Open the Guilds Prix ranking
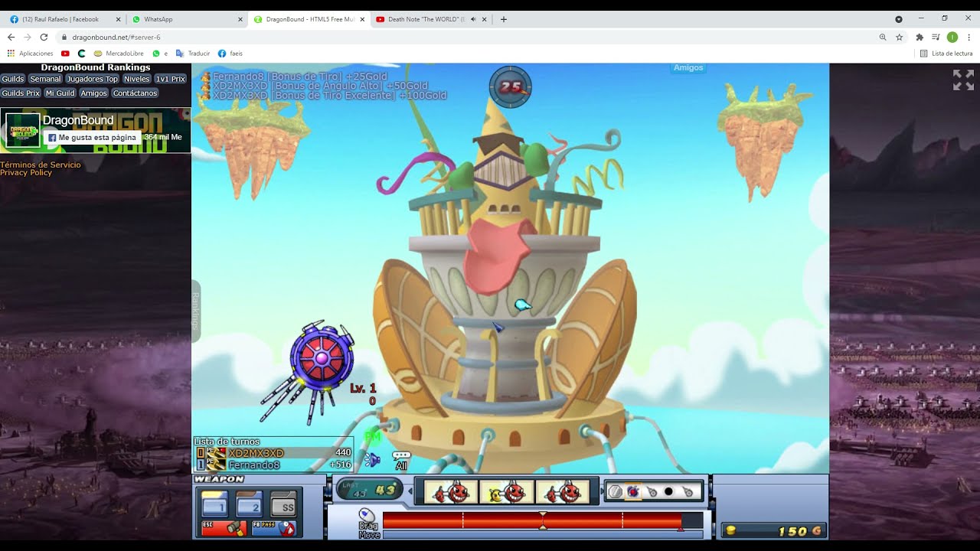 [x=21, y=93]
